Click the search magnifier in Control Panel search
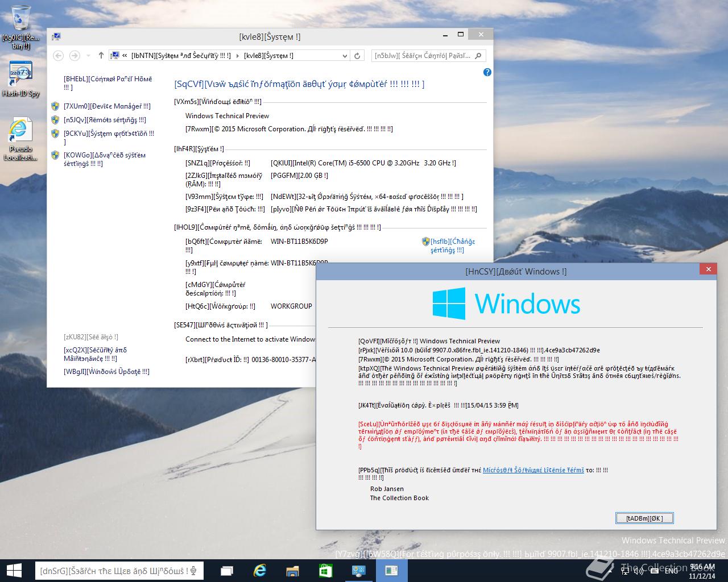Image resolution: width=728 pixels, height=582 pixels. [x=478, y=56]
